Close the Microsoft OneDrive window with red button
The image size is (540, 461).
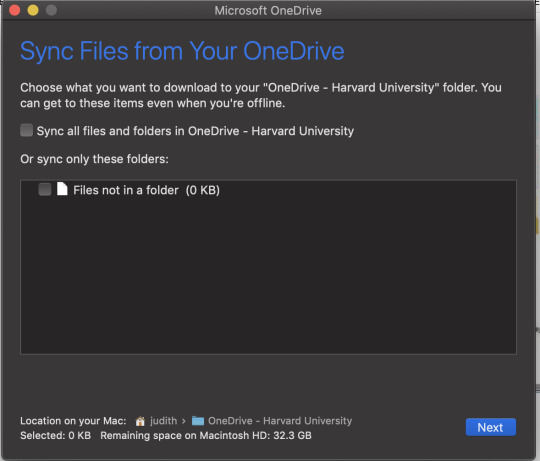tap(14, 10)
